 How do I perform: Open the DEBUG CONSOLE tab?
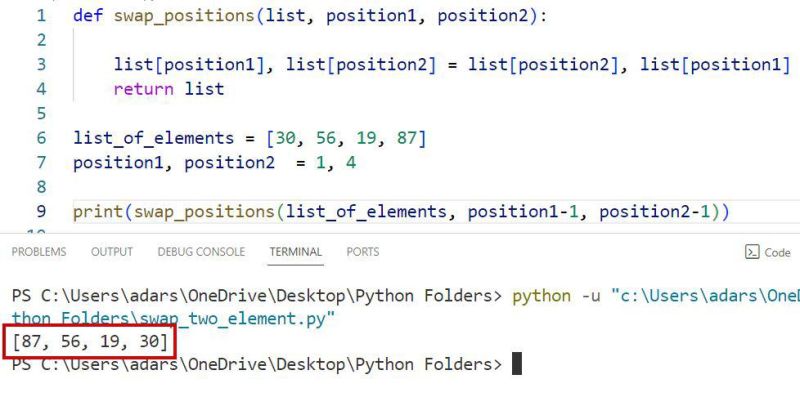(201, 252)
